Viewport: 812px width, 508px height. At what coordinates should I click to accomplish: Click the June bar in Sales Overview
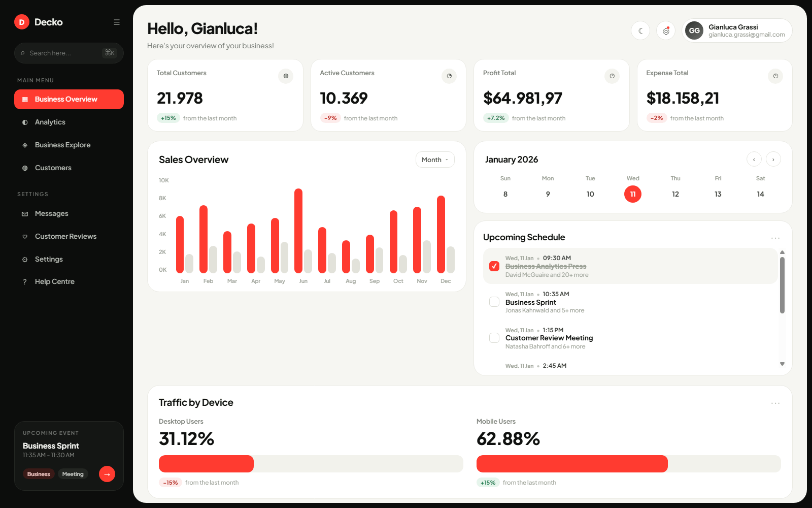tap(298, 231)
